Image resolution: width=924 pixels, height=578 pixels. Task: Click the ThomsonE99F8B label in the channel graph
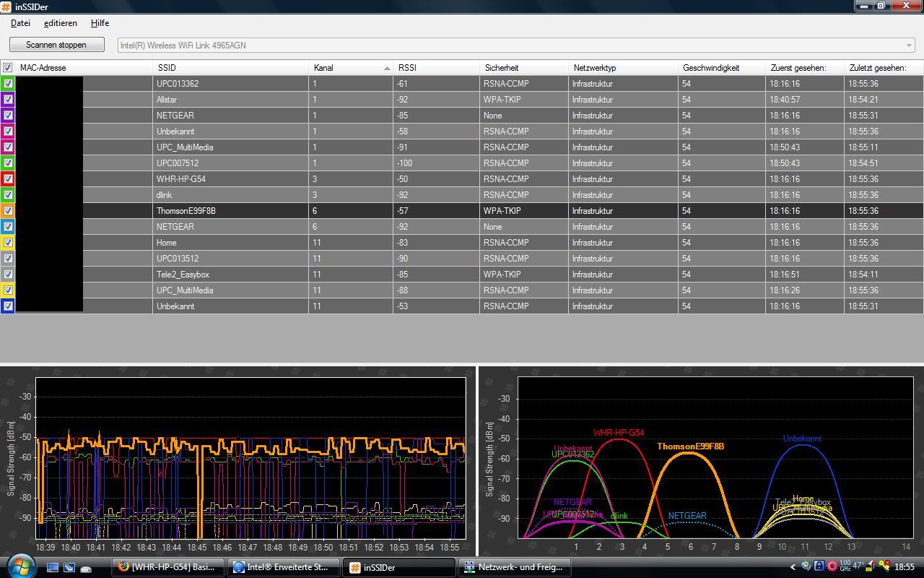[x=690, y=447]
